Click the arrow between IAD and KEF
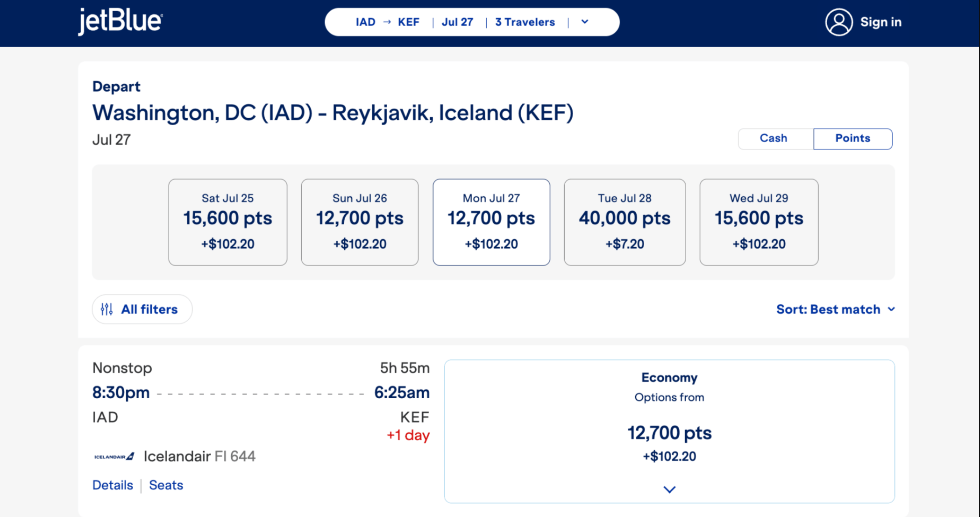980x517 pixels. (387, 22)
